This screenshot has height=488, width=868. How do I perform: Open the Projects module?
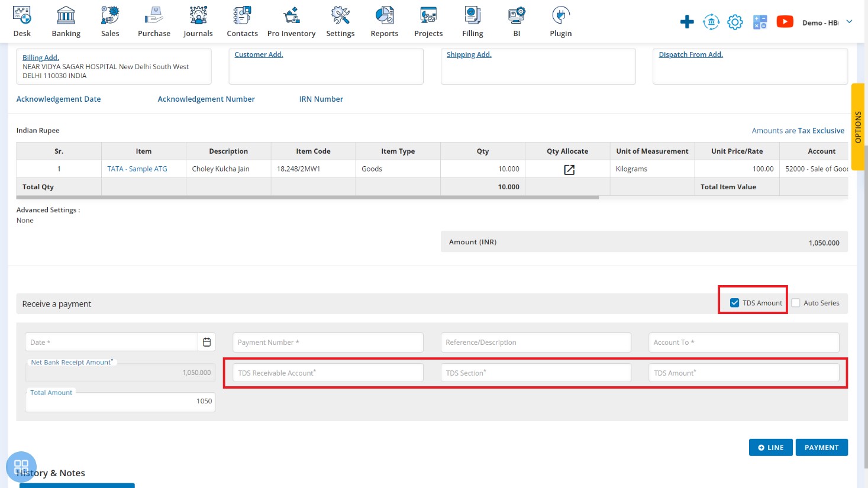(x=428, y=22)
